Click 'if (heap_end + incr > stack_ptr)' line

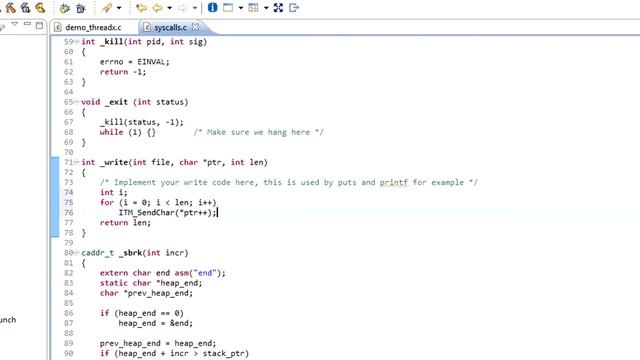174,353
